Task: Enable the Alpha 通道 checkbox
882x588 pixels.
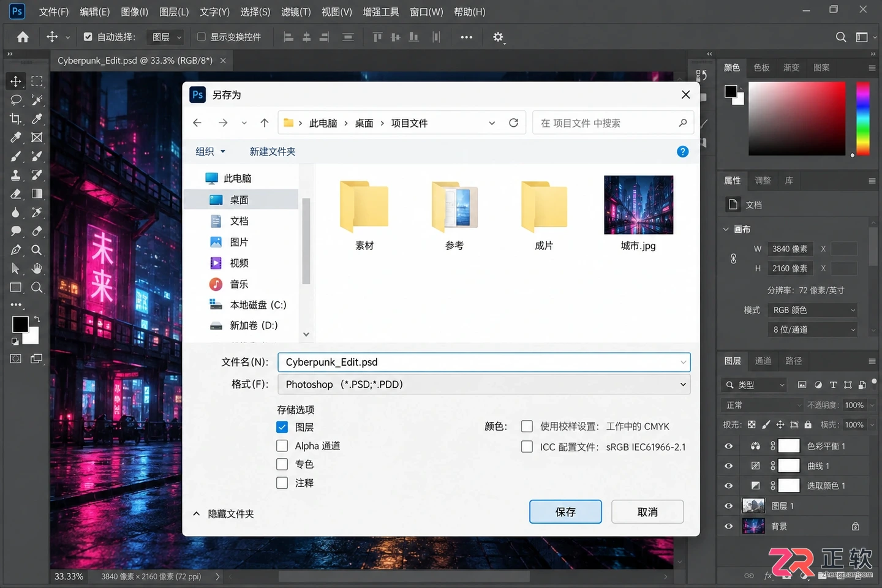Action: 282,446
